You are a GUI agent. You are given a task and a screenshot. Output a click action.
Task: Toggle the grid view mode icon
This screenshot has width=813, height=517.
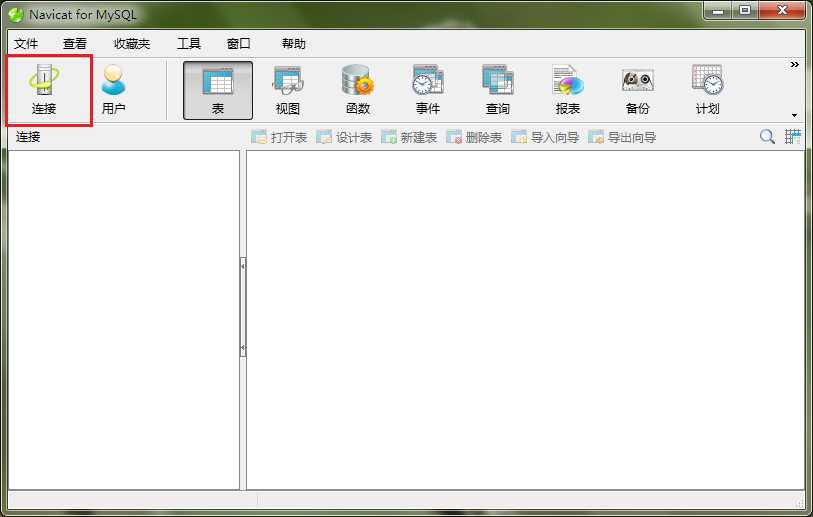(x=793, y=137)
